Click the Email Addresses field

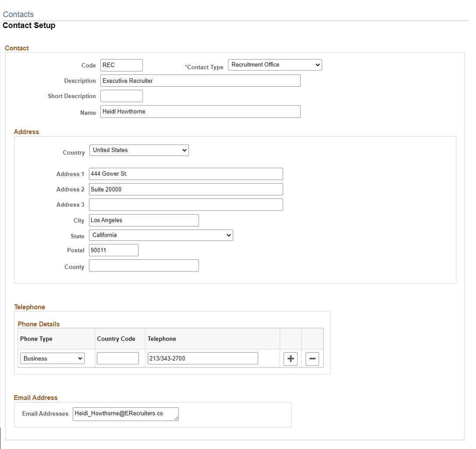pyautogui.click(x=125, y=414)
